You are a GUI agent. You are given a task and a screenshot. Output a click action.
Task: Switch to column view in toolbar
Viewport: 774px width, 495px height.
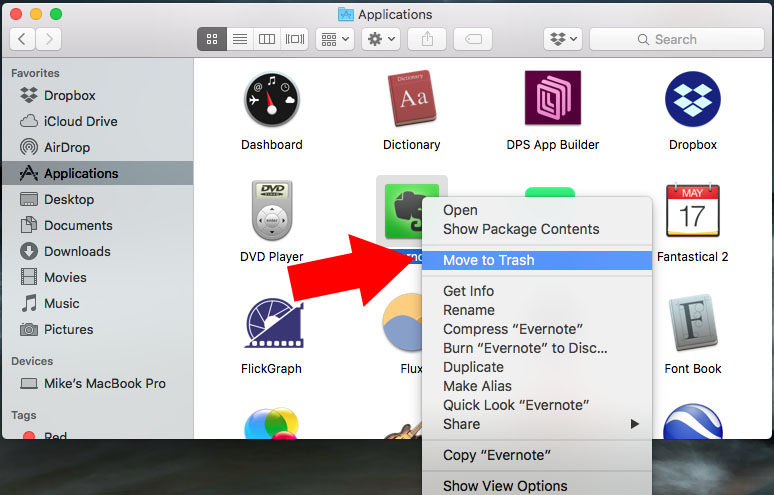click(267, 39)
